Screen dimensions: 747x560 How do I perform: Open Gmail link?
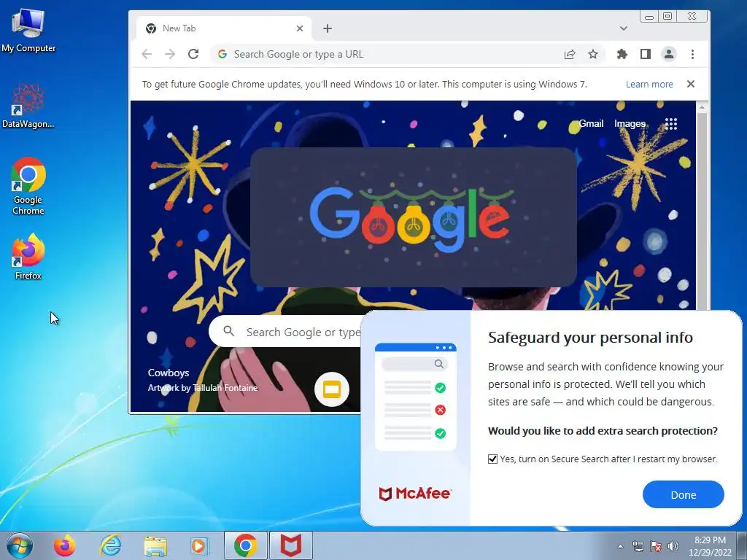tap(591, 124)
